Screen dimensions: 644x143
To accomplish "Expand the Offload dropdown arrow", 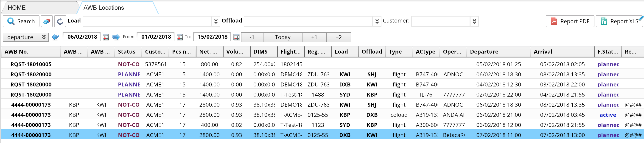I will tap(377, 22).
